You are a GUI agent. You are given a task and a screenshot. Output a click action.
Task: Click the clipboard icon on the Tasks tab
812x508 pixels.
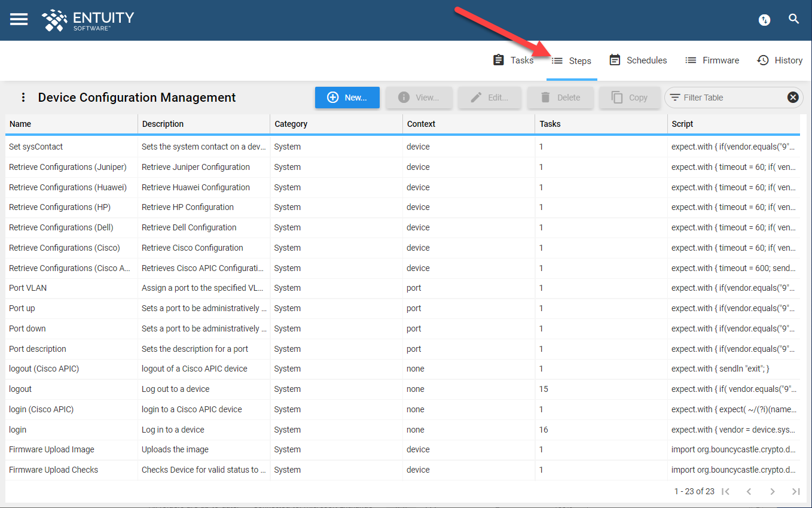[x=499, y=60]
